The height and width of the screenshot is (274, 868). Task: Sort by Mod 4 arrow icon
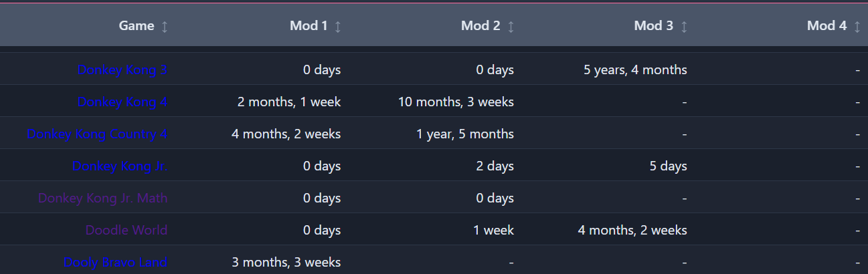pyautogui.click(x=857, y=26)
